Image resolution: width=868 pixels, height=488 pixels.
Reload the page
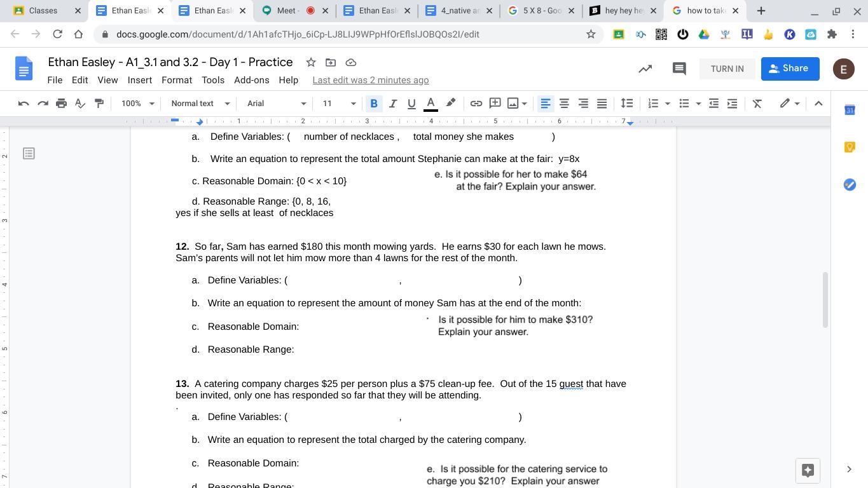(x=57, y=34)
